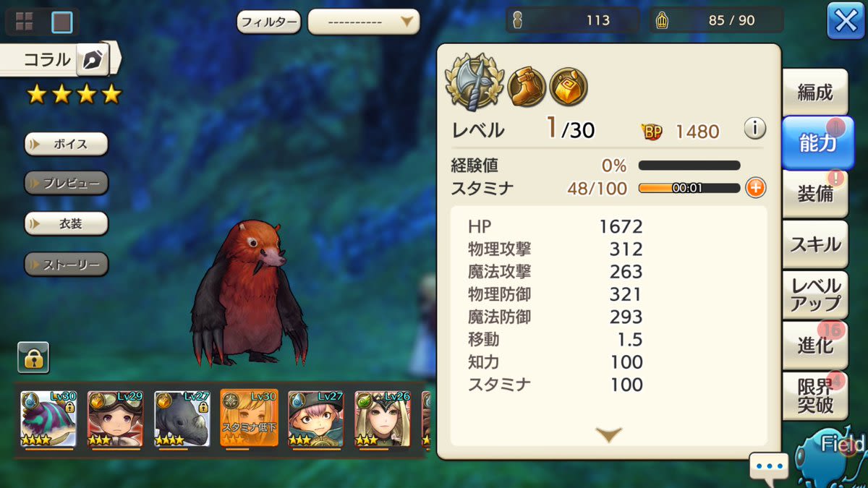This screenshot has height=488, width=868.
Task: Click the axe class emblem icon
Action: pyautogui.click(x=472, y=82)
